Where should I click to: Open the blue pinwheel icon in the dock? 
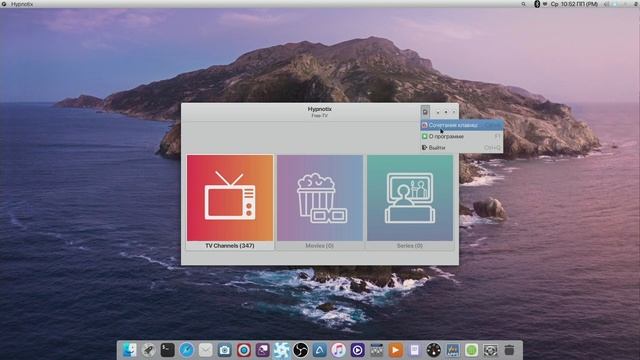[x=281, y=350]
